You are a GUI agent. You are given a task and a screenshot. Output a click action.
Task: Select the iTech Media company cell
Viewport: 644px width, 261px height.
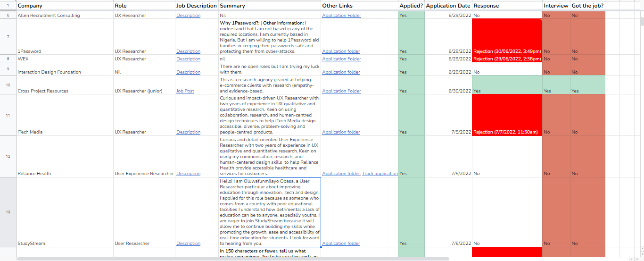[x=65, y=115]
